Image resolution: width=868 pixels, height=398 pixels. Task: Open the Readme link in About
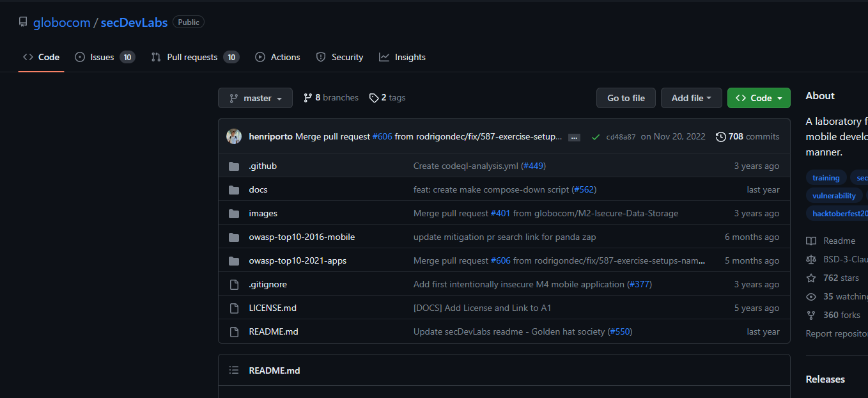coord(831,241)
